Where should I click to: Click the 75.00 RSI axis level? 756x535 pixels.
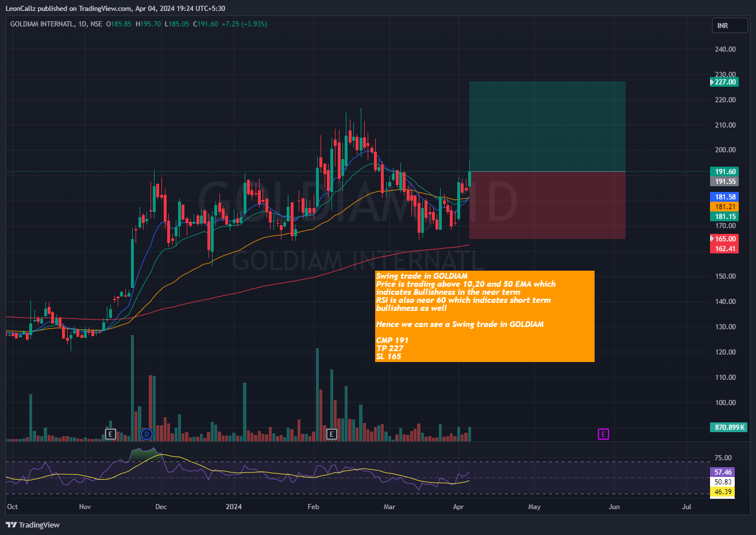[x=723, y=458]
